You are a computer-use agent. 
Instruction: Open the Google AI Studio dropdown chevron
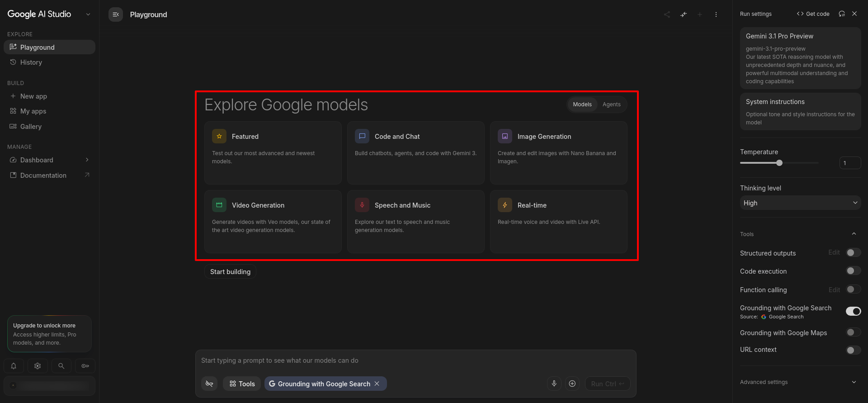click(88, 14)
